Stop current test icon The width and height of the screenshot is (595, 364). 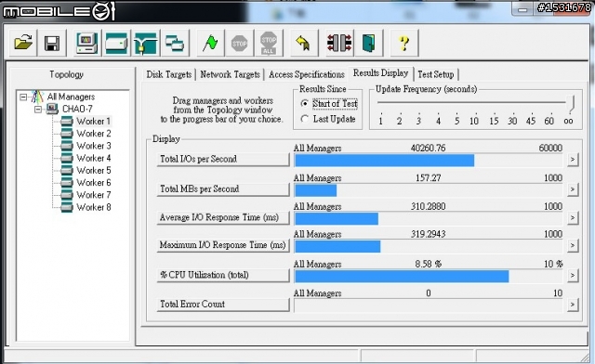pos(240,43)
